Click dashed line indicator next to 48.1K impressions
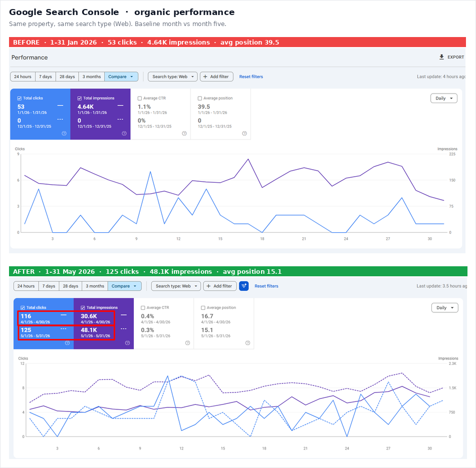Screen dimensions: 476x468 click(124, 329)
